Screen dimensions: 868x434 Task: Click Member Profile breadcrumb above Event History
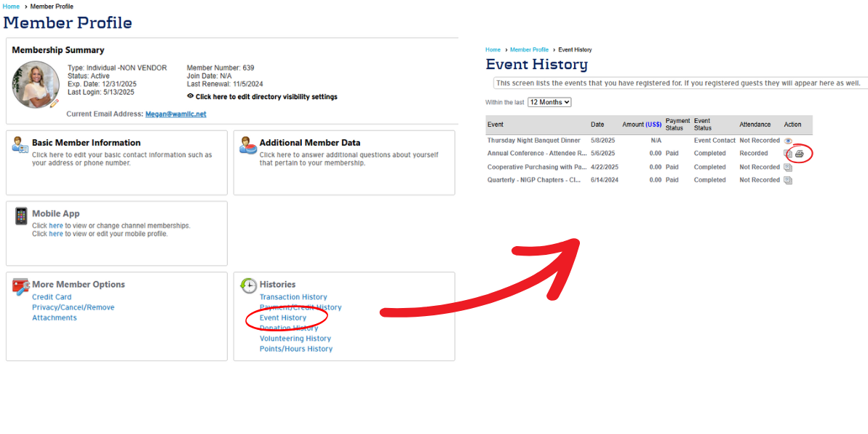529,50
